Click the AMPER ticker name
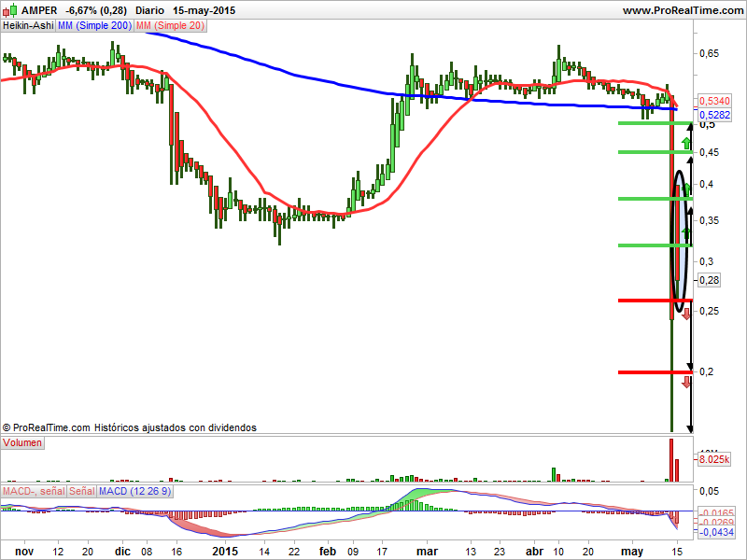The width and height of the screenshot is (747, 560). (x=39, y=10)
